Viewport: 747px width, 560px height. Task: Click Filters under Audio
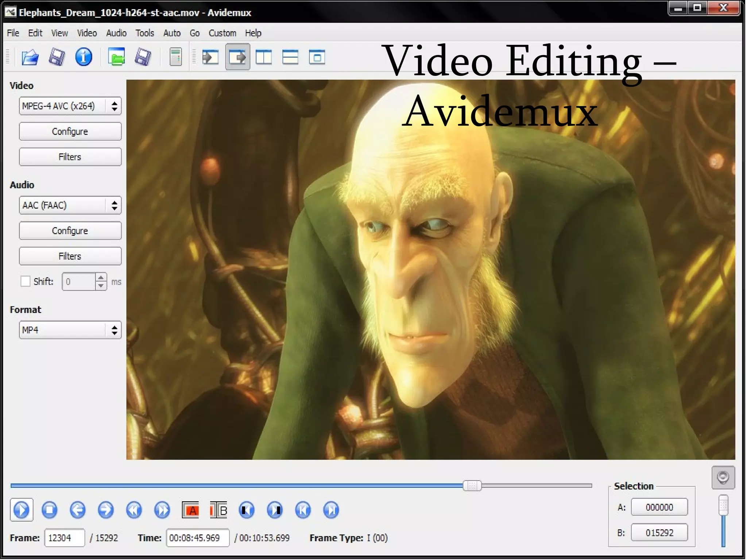pos(70,256)
